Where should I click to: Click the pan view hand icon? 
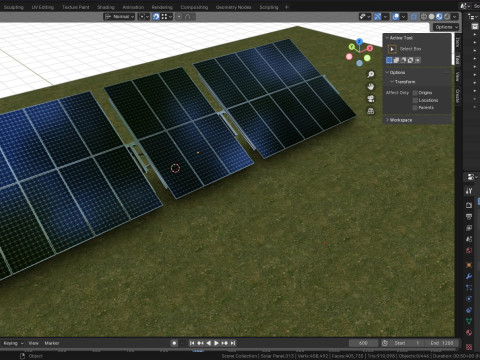click(x=371, y=87)
